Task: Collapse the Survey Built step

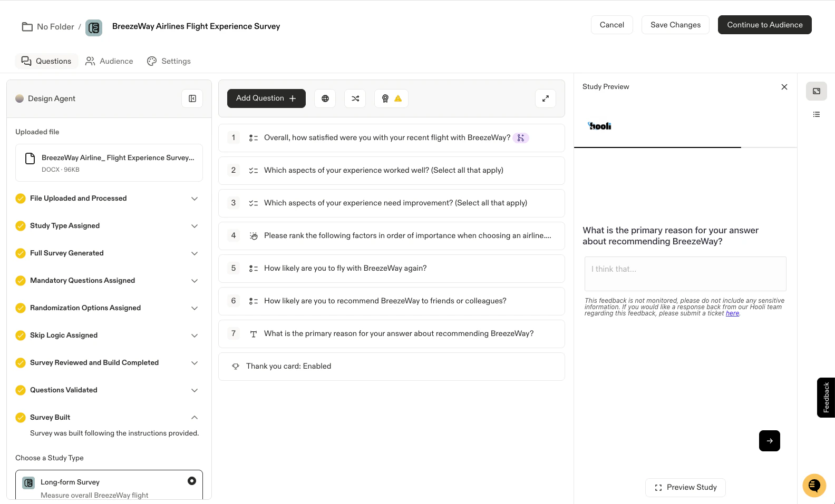Action: (195, 418)
